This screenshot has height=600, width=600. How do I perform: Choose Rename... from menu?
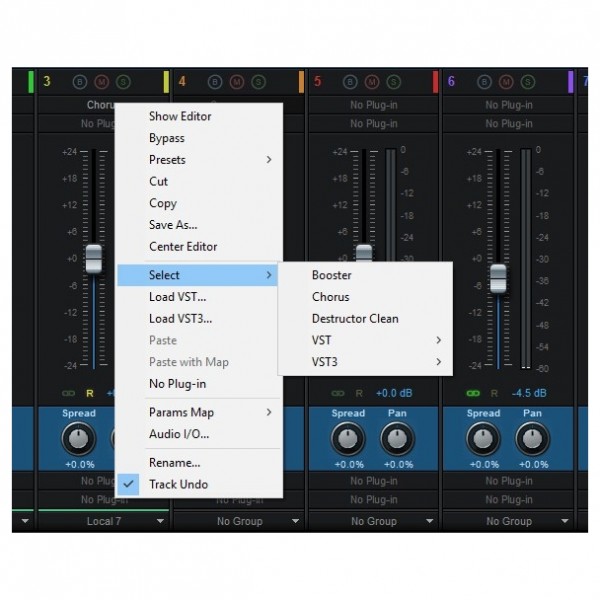pos(199,463)
